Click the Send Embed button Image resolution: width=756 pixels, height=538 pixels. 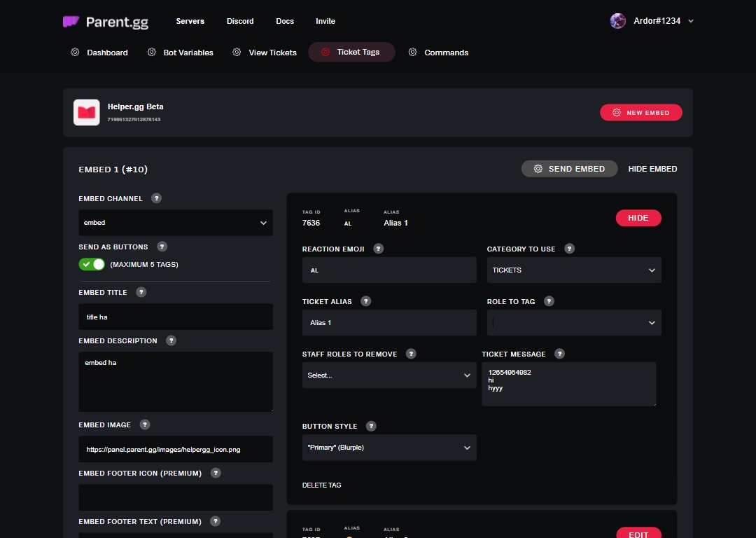[569, 169]
